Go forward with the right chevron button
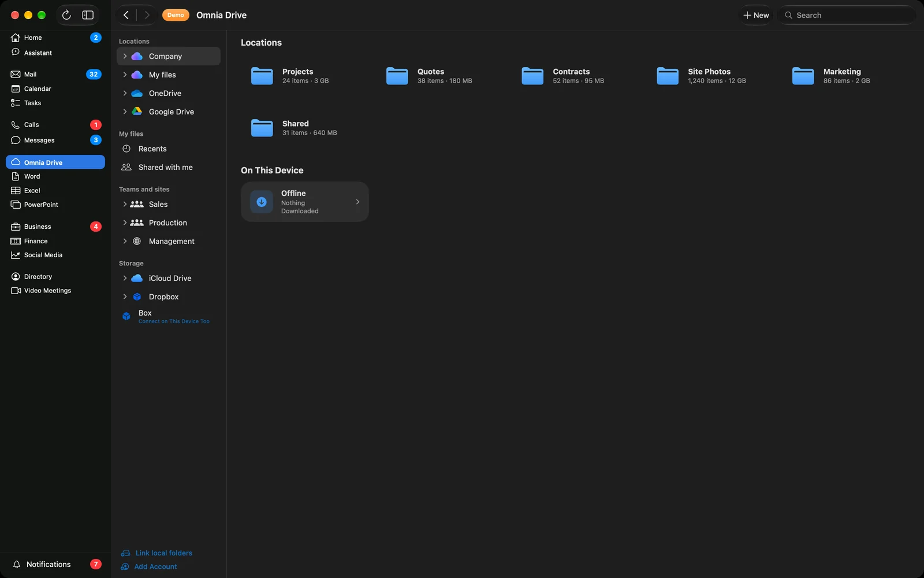 pos(147,15)
